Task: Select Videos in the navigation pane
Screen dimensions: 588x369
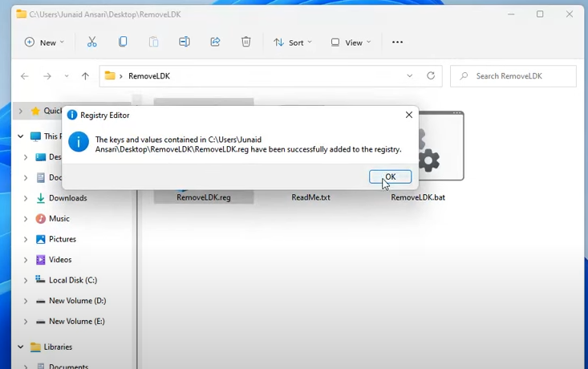Action: pos(60,259)
